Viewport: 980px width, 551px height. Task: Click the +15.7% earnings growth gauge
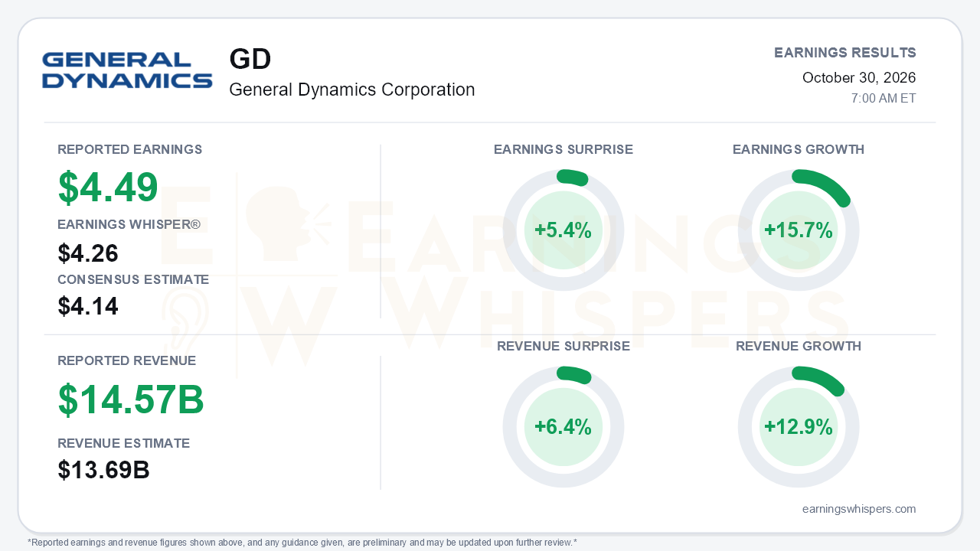coord(799,230)
